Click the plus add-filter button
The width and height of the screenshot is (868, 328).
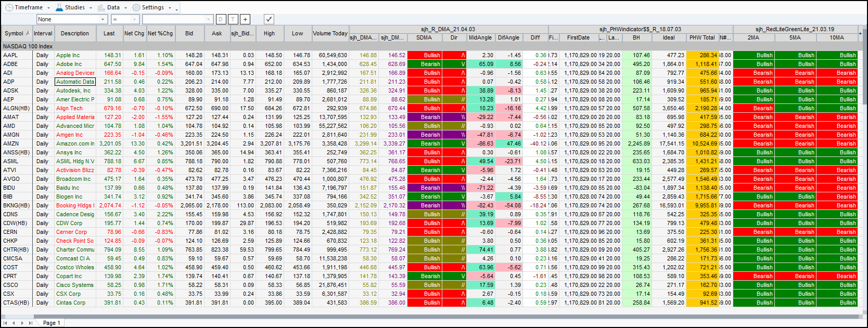245,19
